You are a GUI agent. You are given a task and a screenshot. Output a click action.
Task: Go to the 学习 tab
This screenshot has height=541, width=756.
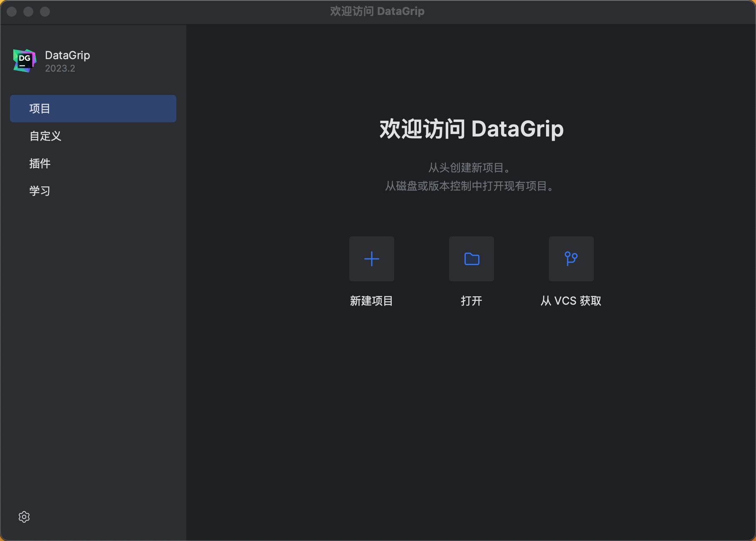(40, 191)
